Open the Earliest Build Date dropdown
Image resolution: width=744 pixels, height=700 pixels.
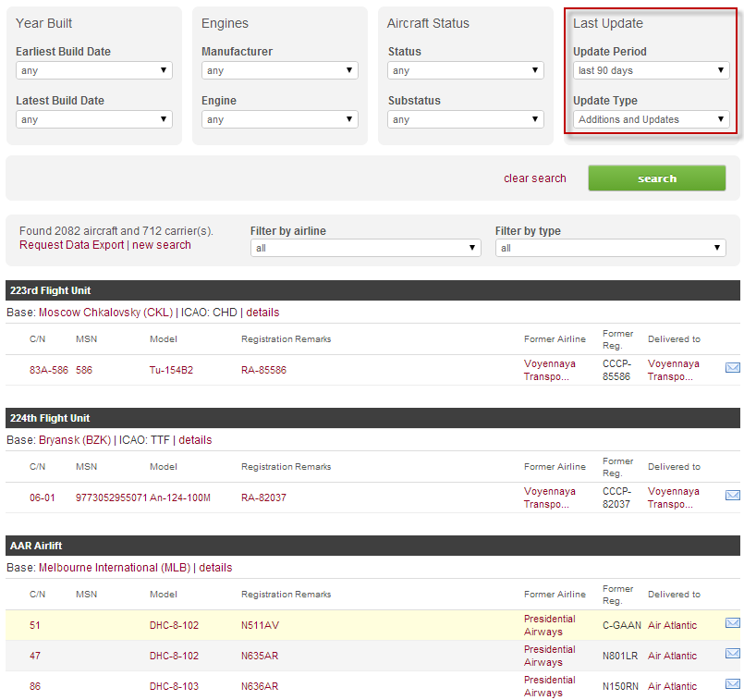(x=94, y=70)
